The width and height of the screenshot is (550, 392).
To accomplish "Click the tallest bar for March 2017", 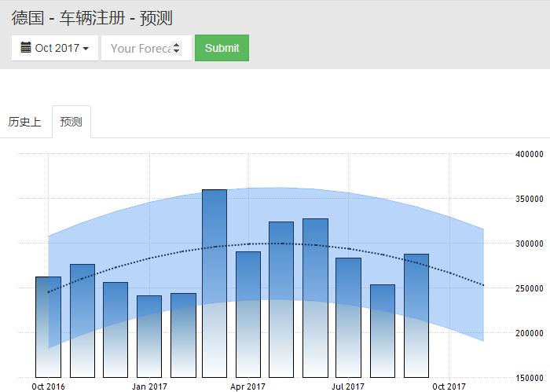I will 214,284.
